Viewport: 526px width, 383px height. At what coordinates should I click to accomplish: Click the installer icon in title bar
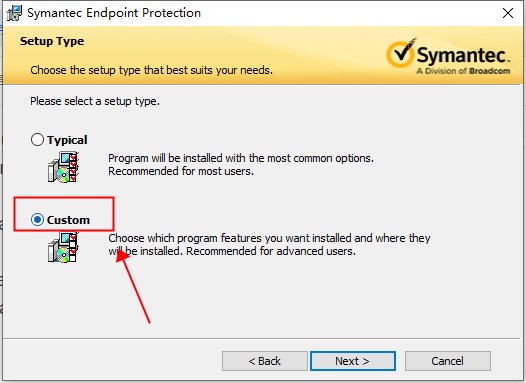14,13
